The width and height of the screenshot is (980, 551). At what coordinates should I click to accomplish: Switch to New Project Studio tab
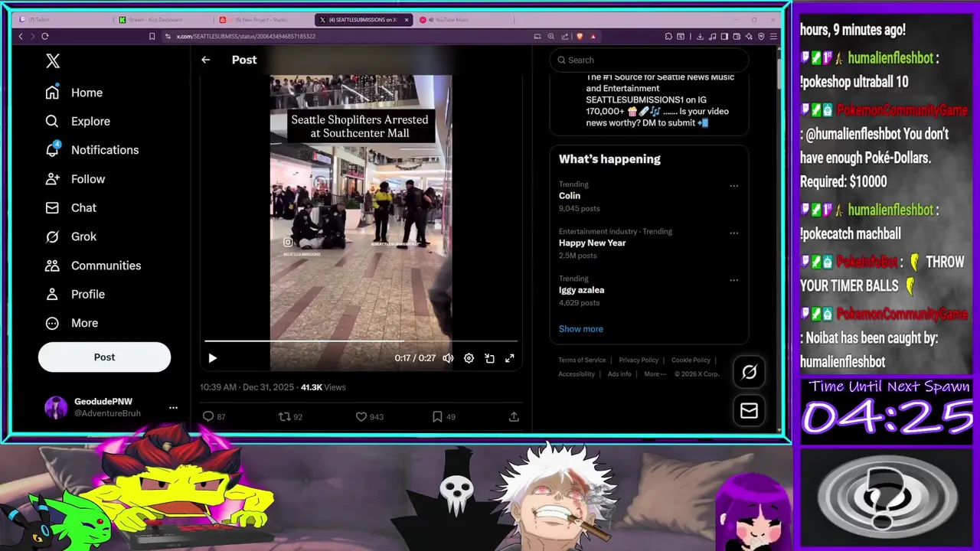click(264, 20)
